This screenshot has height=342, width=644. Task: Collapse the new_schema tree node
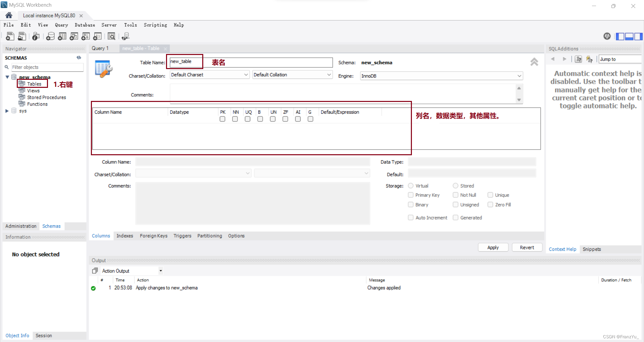pos(7,77)
